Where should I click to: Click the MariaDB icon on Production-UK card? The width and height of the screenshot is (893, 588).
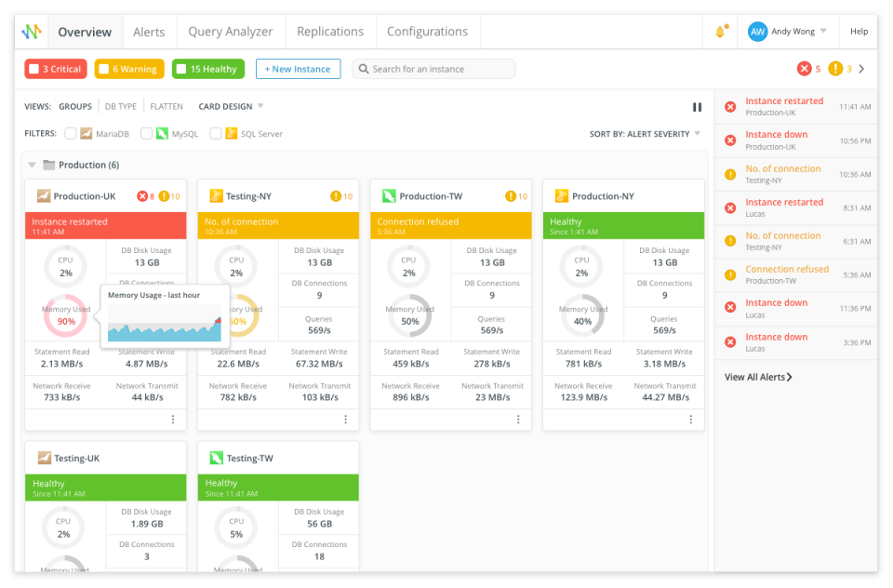tap(42, 195)
